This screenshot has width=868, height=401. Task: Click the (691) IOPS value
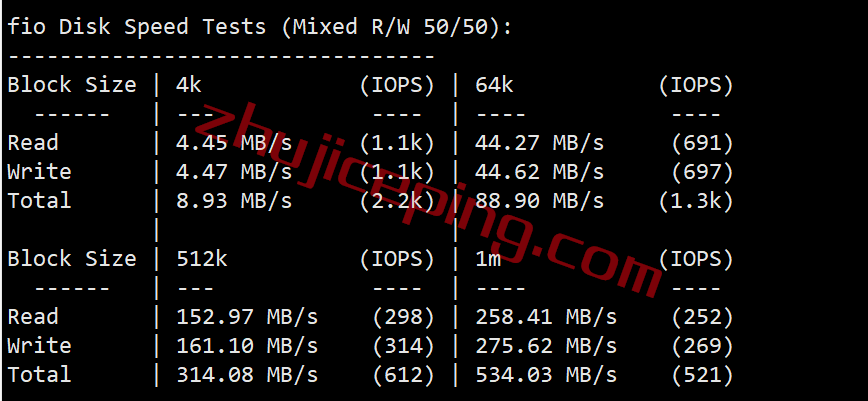(x=702, y=143)
